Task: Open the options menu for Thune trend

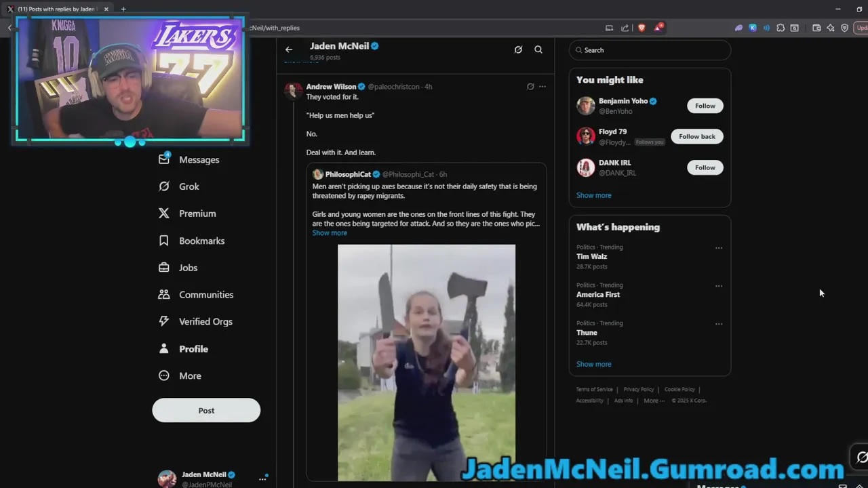Action: click(719, 324)
